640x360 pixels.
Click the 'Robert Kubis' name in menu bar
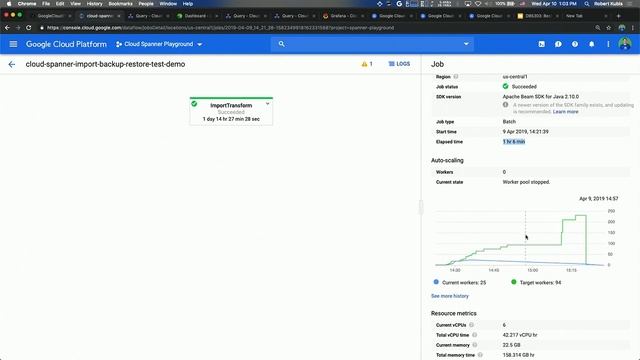[608, 4]
